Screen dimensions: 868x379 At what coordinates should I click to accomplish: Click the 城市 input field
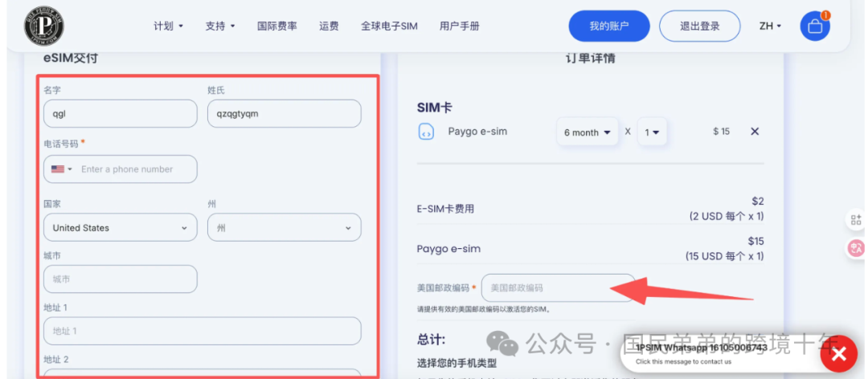(120, 279)
